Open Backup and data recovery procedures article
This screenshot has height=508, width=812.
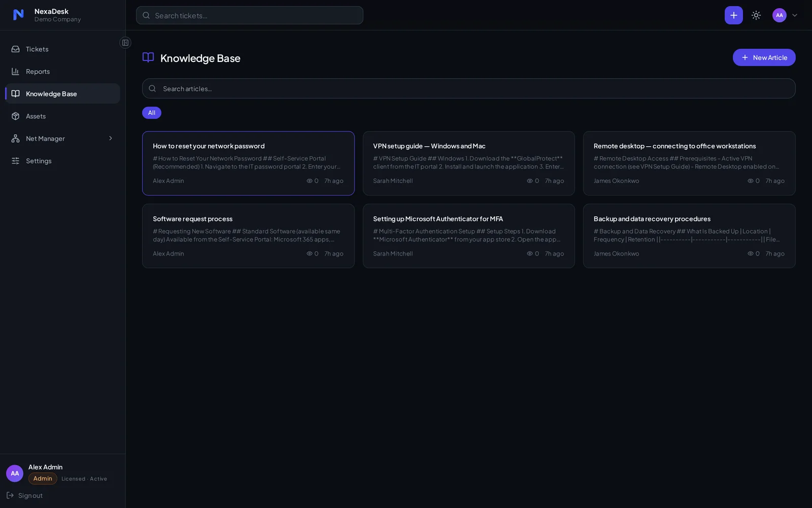pyautogui.click(x=689, y=236)
